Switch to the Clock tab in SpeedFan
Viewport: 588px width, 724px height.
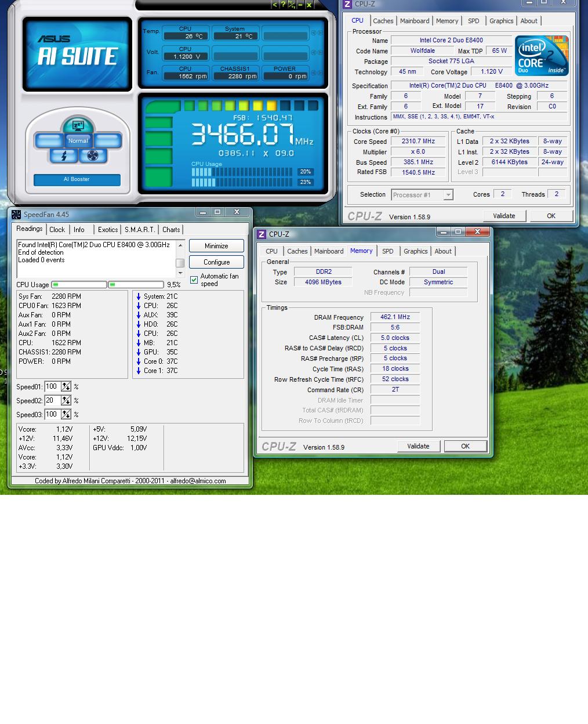[57, 230]
